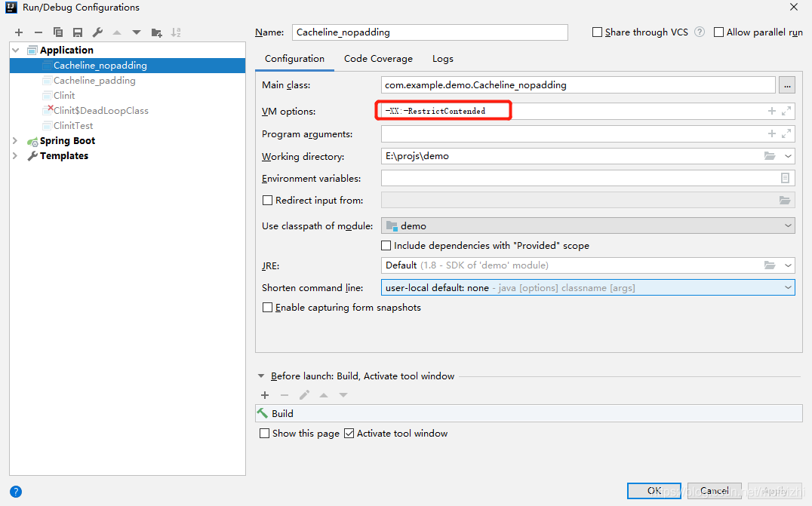Open the dialog Help question mark button
The width and height of the screenshot is (812, 506).
16,492
